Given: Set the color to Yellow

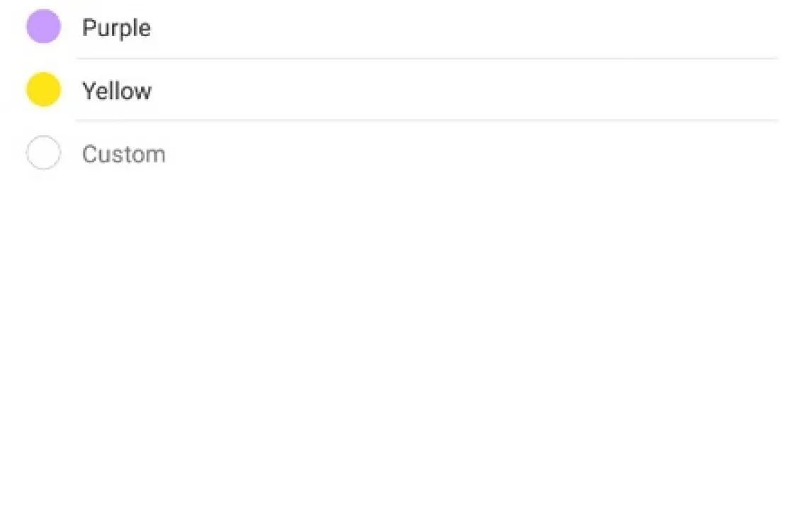Looking at the screenshot, I should 116,91.
